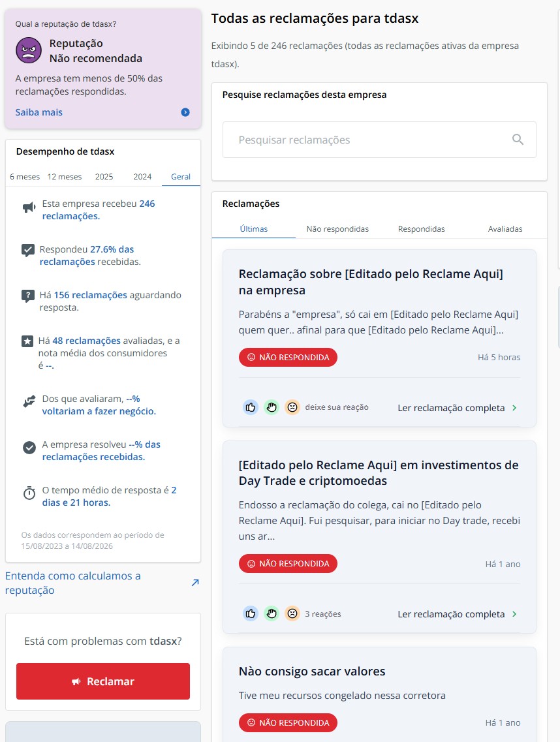Click the round check icon for A empresa resolveu
The image size is (560, 742).
29,447
